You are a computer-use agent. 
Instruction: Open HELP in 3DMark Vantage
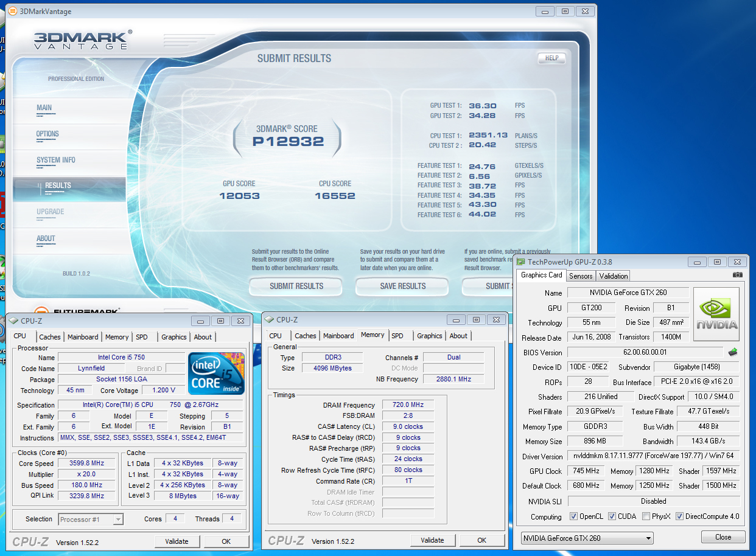pyautogui.click(x=551, y=58)
